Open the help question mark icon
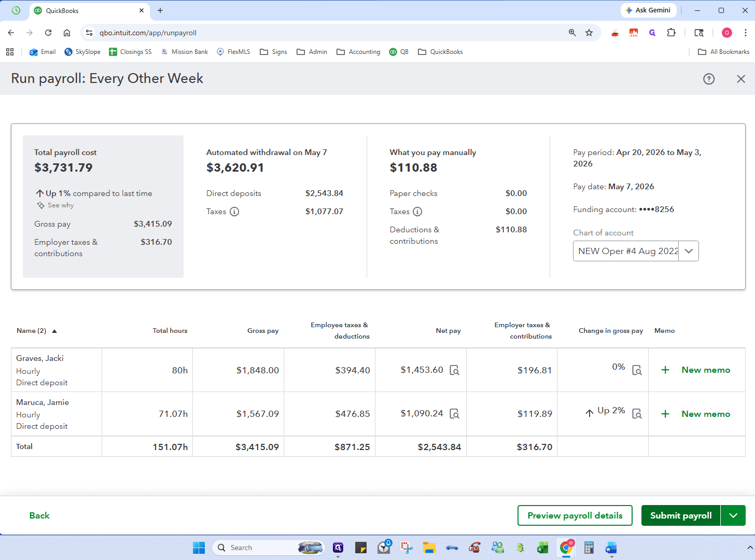The width and height of the screenshot is (755, 560). point(709,79)
